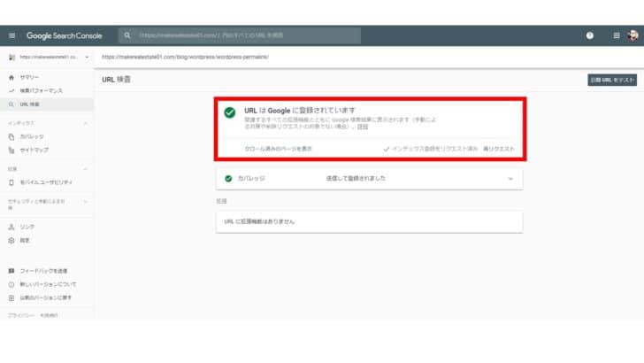Open 検索パフォーマンス report
The height and width of the screenshot is (363, 644).
coord(41,90)
